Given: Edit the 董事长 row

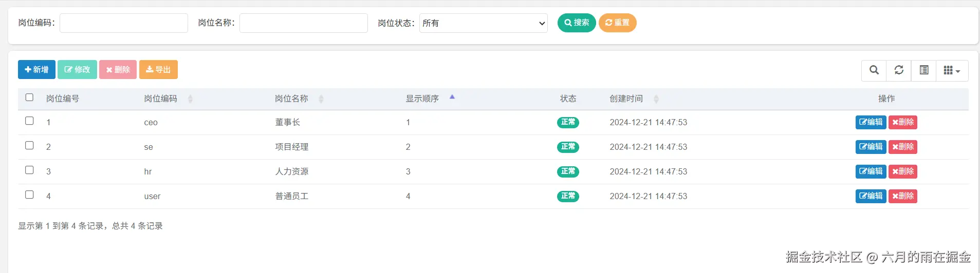Looking at the screenshot, I should tap(871, 122).
